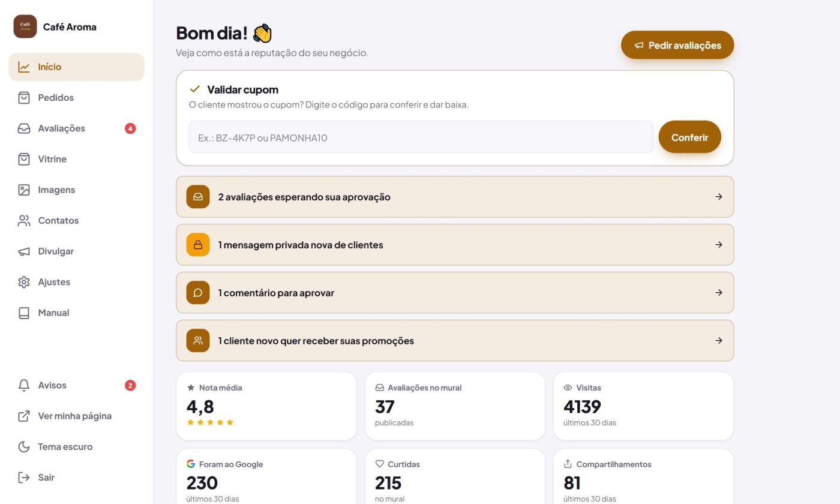Open 2 avaliações esperando sua aprovação

tap(455, 197)
